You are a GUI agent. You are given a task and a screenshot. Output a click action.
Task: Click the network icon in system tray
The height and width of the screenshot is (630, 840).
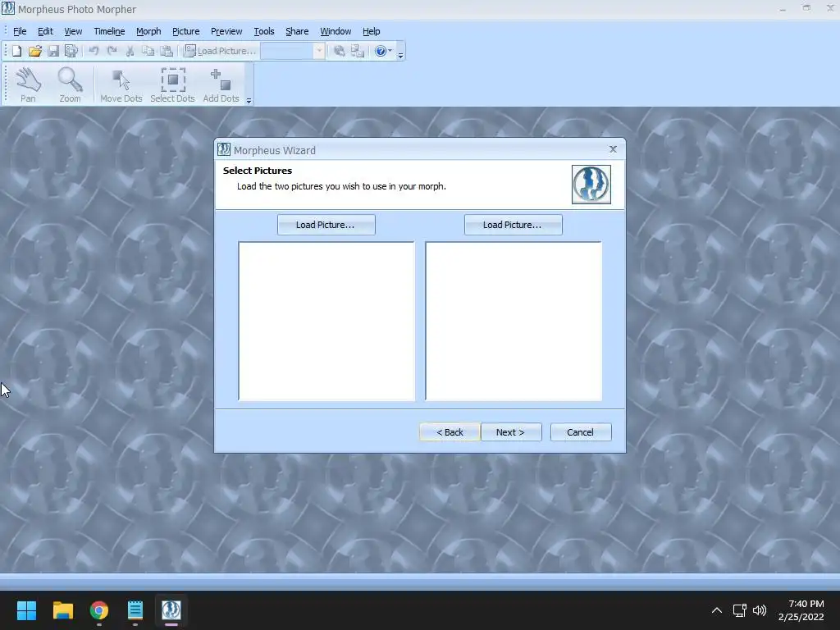click(x=740, y=610)
